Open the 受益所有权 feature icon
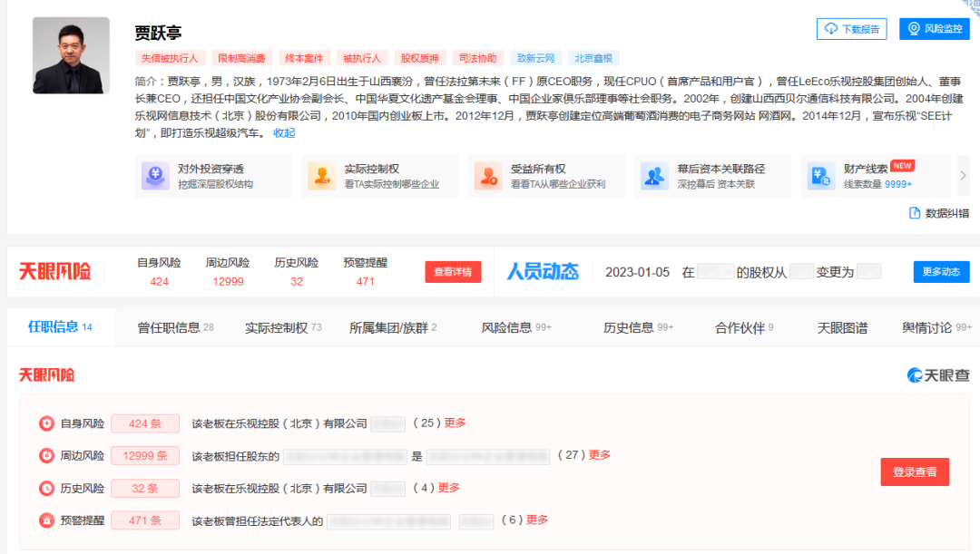Screen dimensions: 980x554 pos(489,174)
